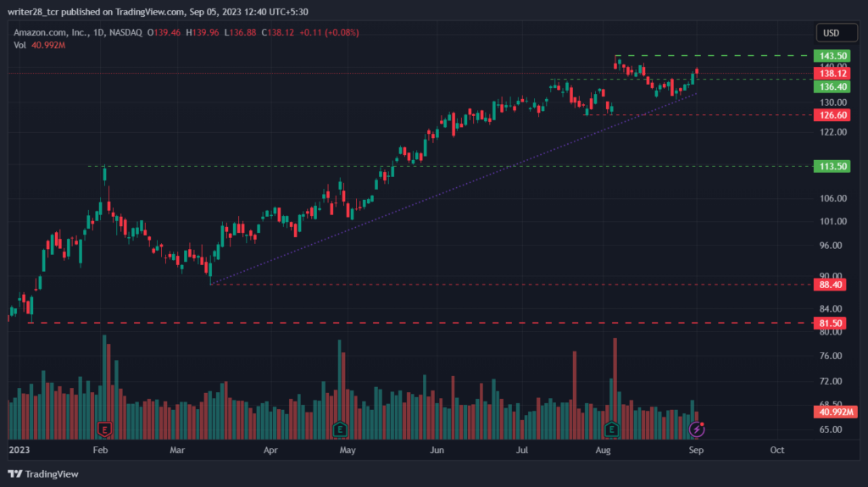Open the September lightning event marker

[697, 429]
